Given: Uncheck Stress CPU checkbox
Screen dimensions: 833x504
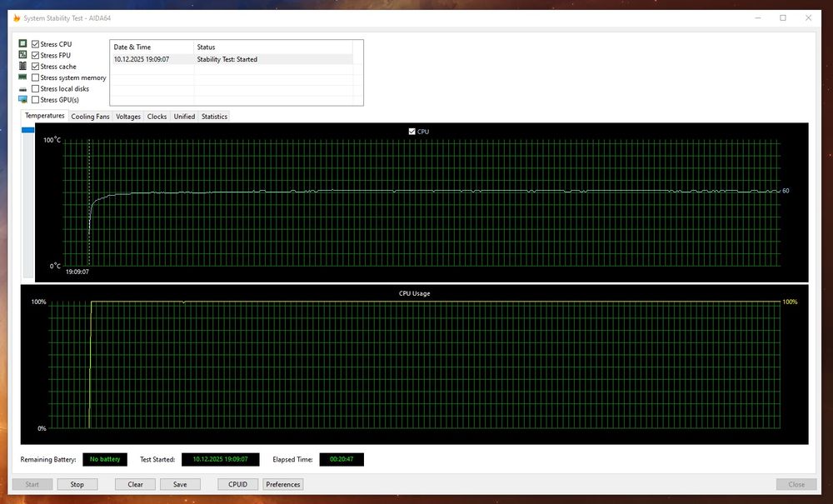Looking at the screenshot, I should (x=35, y=44).
